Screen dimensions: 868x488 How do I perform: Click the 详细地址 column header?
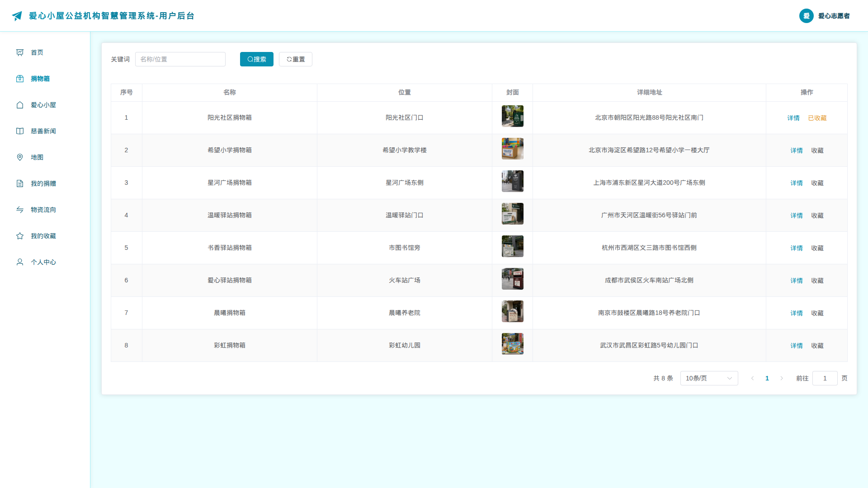coord(650,92)
